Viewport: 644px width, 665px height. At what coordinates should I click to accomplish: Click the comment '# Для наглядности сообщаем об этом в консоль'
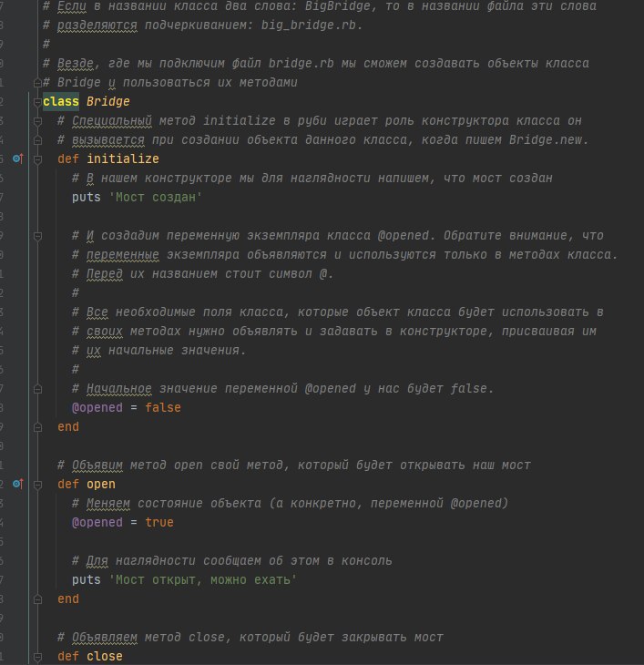pos(232,560)
